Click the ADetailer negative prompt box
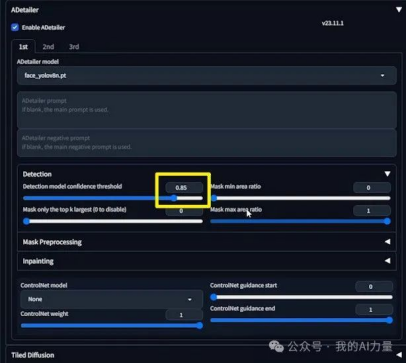This screenshot has width=406, height=363. coord(207,143)
